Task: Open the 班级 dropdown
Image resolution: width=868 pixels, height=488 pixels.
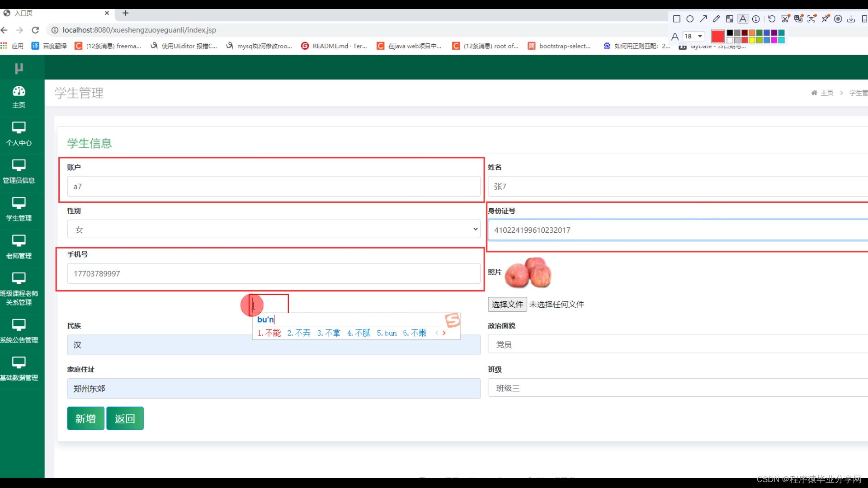Action: pyautogui.click(x=678, y=388)
